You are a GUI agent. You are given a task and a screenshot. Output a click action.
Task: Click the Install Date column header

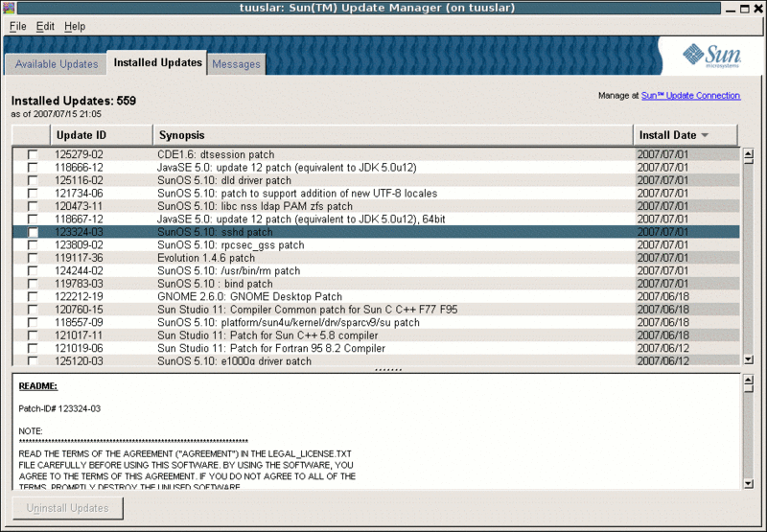click(x=686, y=135)
